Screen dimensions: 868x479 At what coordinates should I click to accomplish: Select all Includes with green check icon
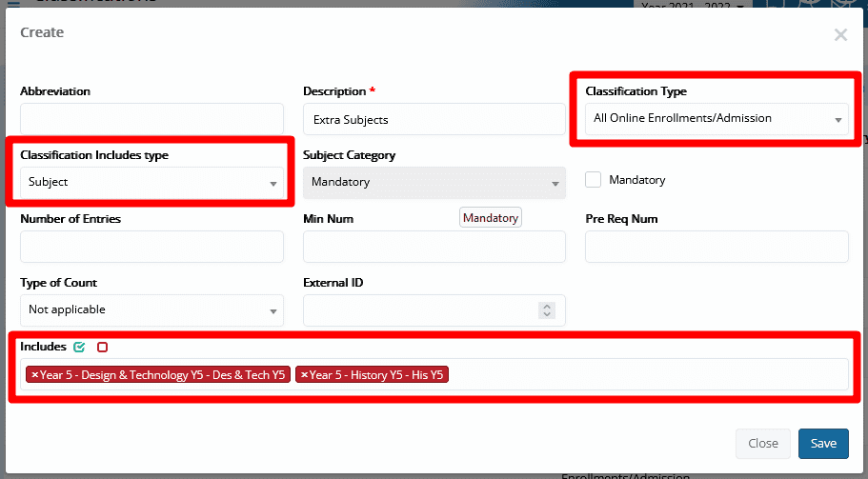79,347
